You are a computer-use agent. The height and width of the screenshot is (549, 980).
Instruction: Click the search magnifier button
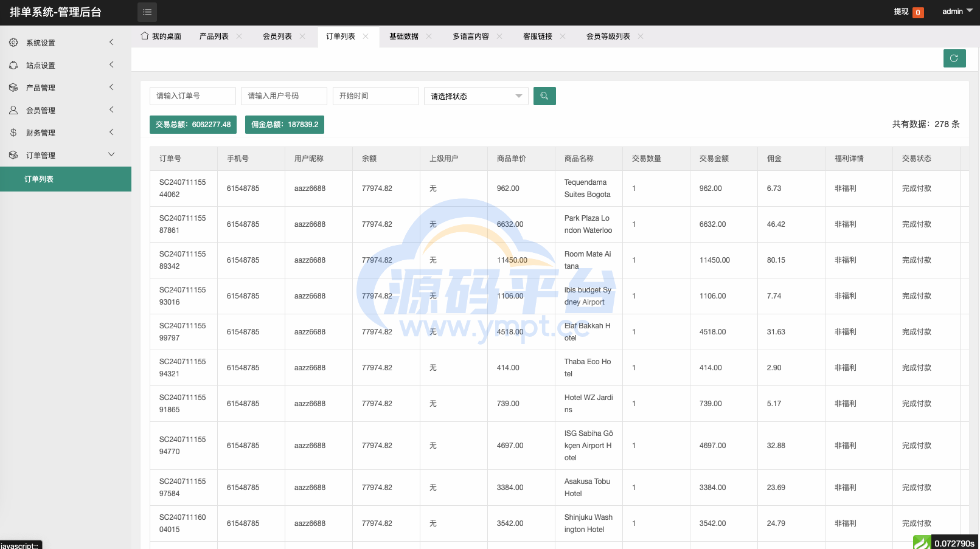(x=544, y=96)
